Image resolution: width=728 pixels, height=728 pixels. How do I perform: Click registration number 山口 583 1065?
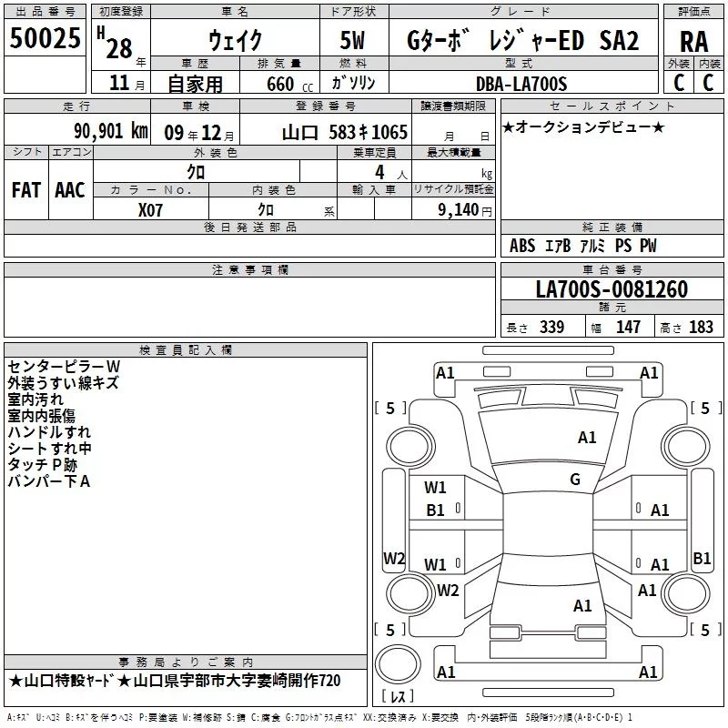pyautogui.click(x=345, y=132)
